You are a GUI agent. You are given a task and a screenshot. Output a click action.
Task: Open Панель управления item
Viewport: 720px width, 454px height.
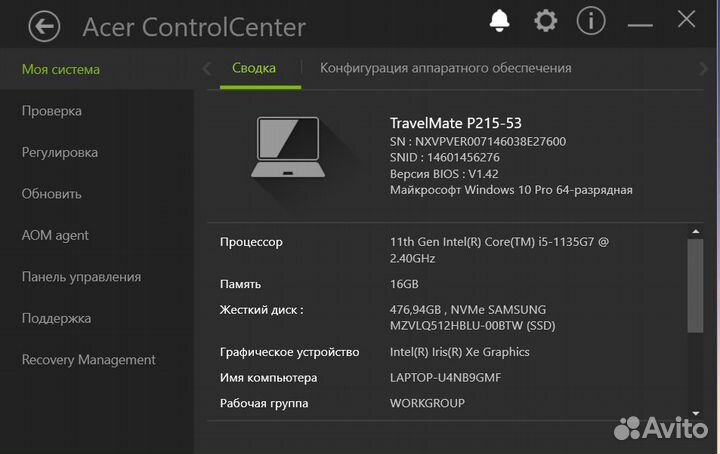click(81, 277)
